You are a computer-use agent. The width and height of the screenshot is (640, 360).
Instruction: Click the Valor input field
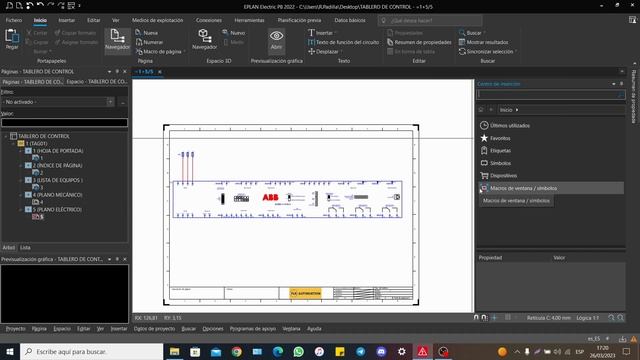tap(64, 122)
